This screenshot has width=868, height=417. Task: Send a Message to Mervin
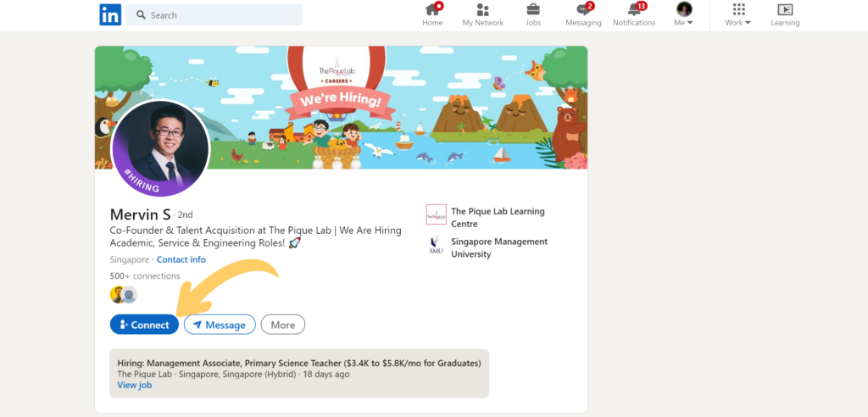click(220, 325)
